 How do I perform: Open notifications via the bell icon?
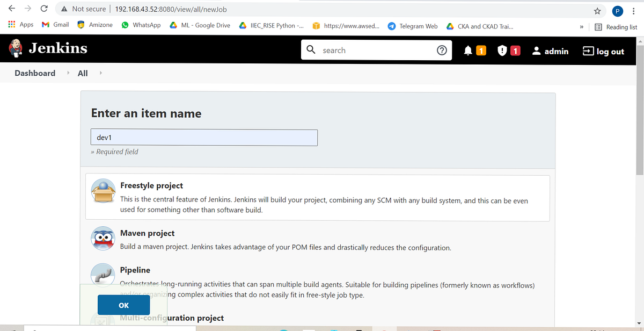(x=466, y=50)
